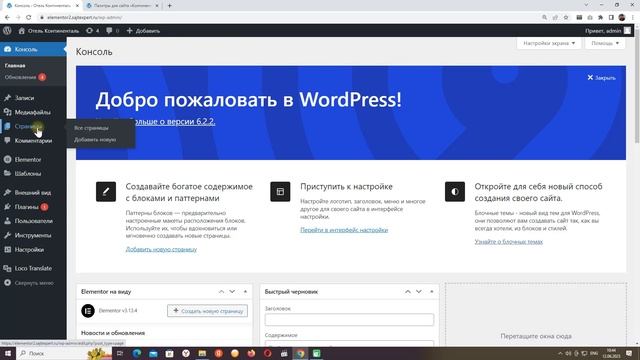Move Быстрый черновик widget down
This screenshot has width=640, height=360.
point(419,291)
